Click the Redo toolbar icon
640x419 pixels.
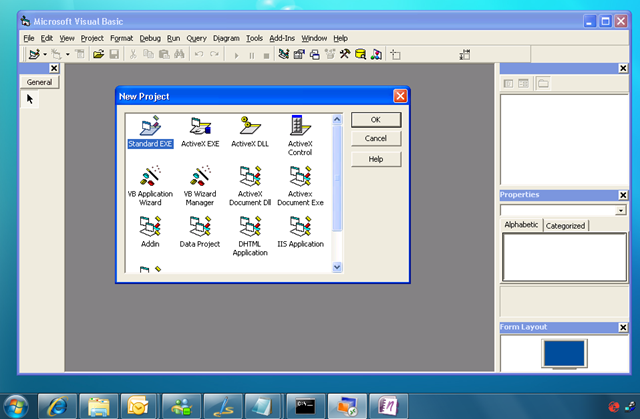(x=214, y=54)
